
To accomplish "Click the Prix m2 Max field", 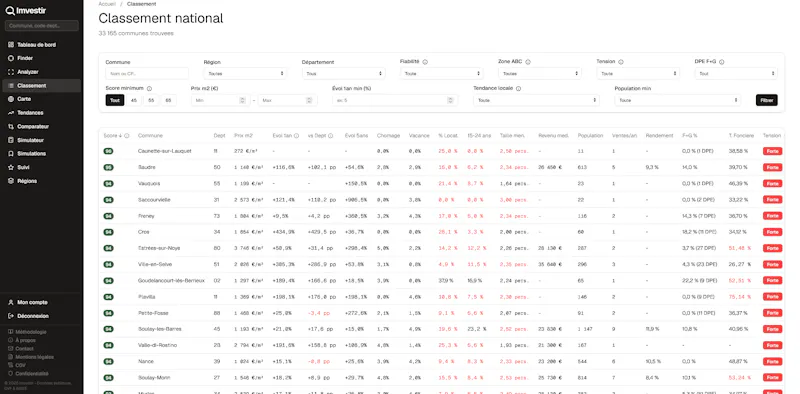I will pos(288,101).
